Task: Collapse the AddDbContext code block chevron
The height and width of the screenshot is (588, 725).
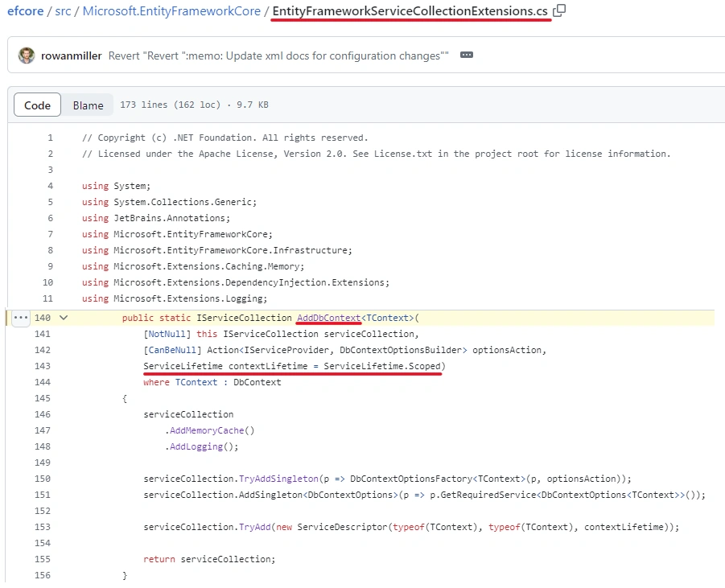Action: 64,318
